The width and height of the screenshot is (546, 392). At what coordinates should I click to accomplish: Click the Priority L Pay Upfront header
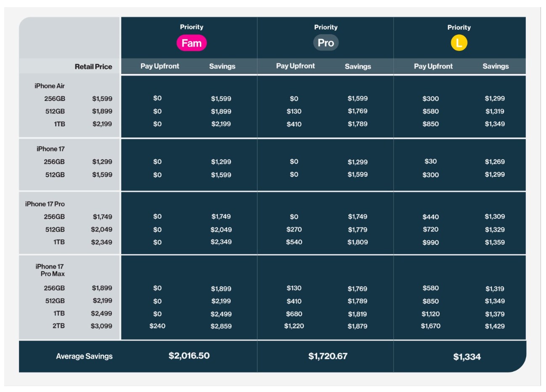(433, 66)
